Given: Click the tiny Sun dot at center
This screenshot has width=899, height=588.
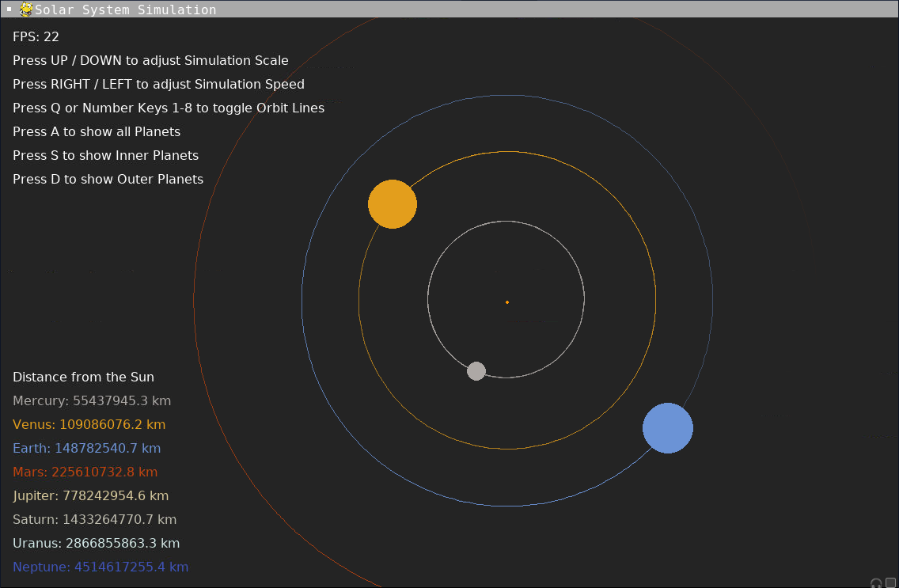Looking at the screenshot, I should click(x=506, y=302).
